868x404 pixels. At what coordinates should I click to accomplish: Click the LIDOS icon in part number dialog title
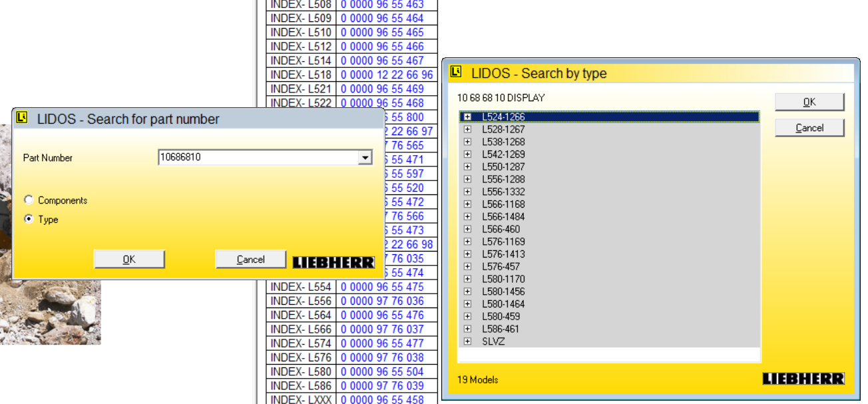click(x=23, y=118)
